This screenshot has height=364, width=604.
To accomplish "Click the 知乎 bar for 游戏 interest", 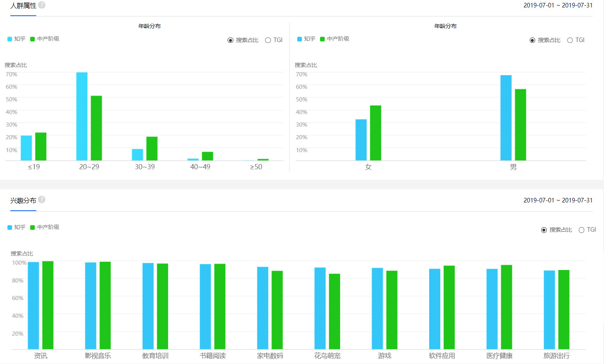I will click(x=377, y=308).
